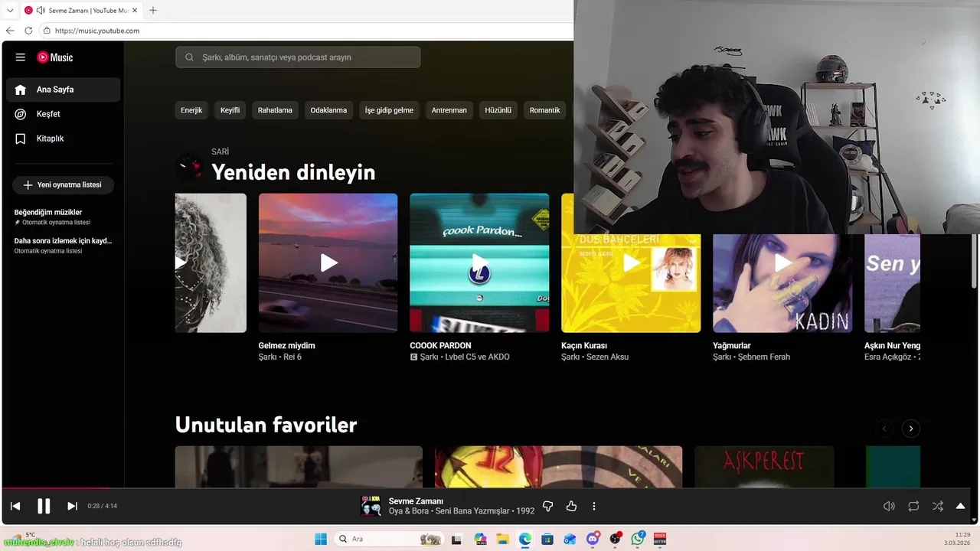
Task: Open Microsoft Edge taskbar icon
Action: (x=524, y=539)
